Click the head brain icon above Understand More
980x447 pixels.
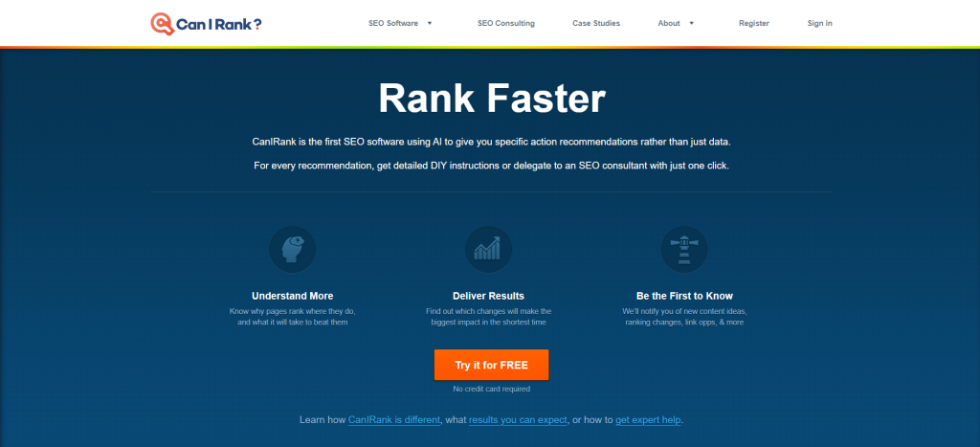coord(293,250)
